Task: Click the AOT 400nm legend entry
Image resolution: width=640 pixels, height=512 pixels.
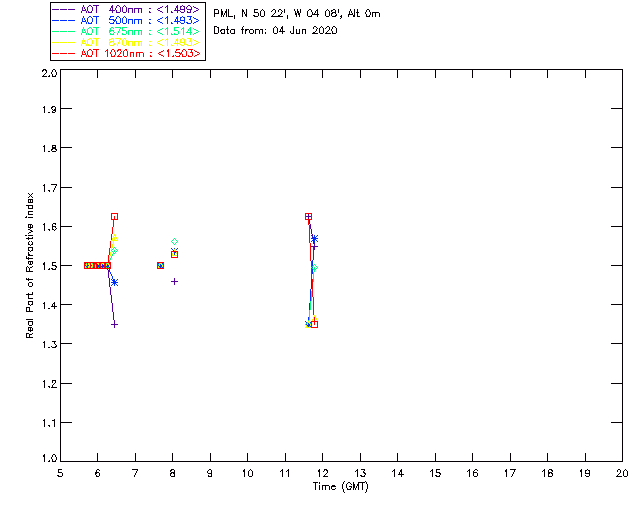Action: click(x=126, y=9)
